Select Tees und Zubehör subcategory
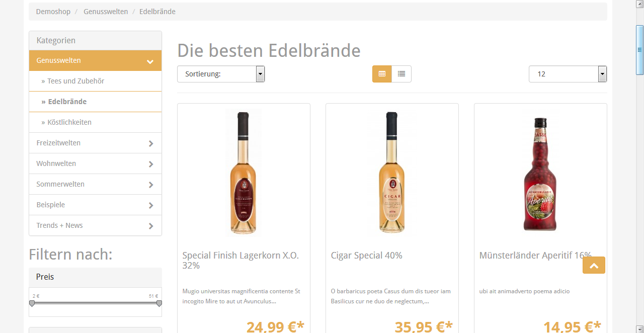The width and height of the screenshot is (644, 333). (x=75, y=81)
